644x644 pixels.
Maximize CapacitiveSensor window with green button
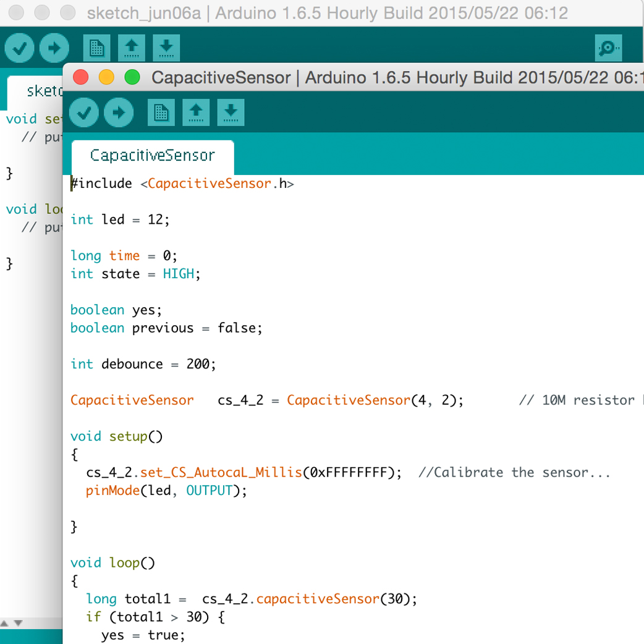(x=132, y=77)
